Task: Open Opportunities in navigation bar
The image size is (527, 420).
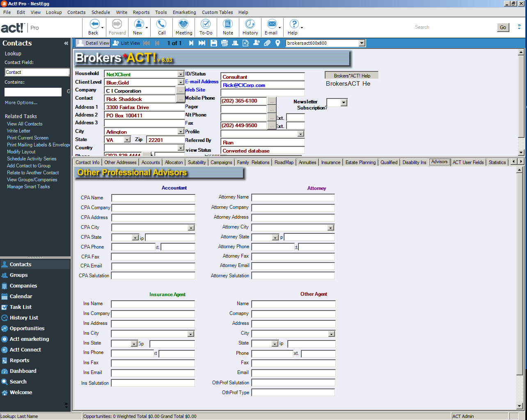Action: click(27, 328)
